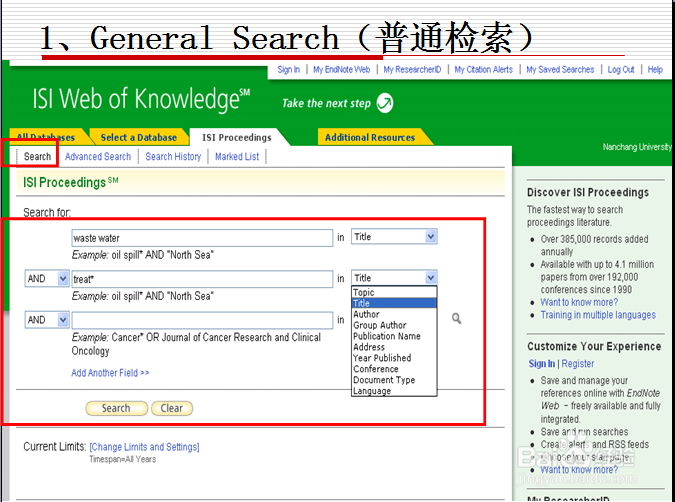Viewport: 675px width, 502px height.
Task: Open the second row Title field dropdown arrow
Action: pyautogui.click(x=430, y=278)
